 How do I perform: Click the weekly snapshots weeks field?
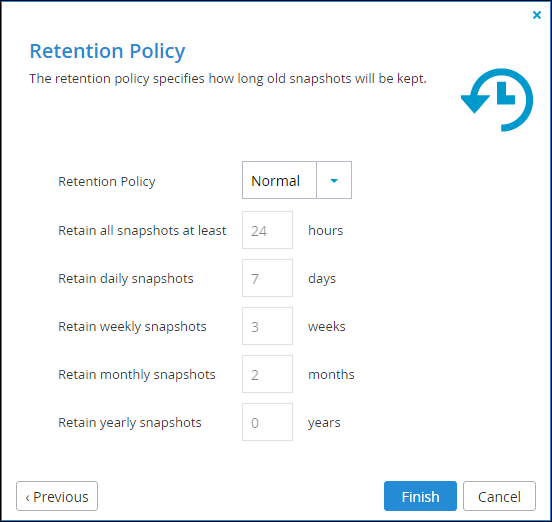click(x=267, y=326)
